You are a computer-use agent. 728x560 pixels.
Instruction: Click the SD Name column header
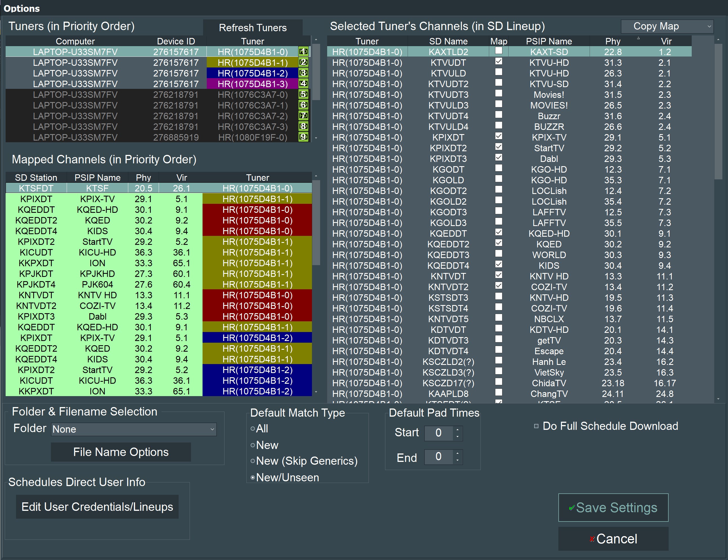448,41
